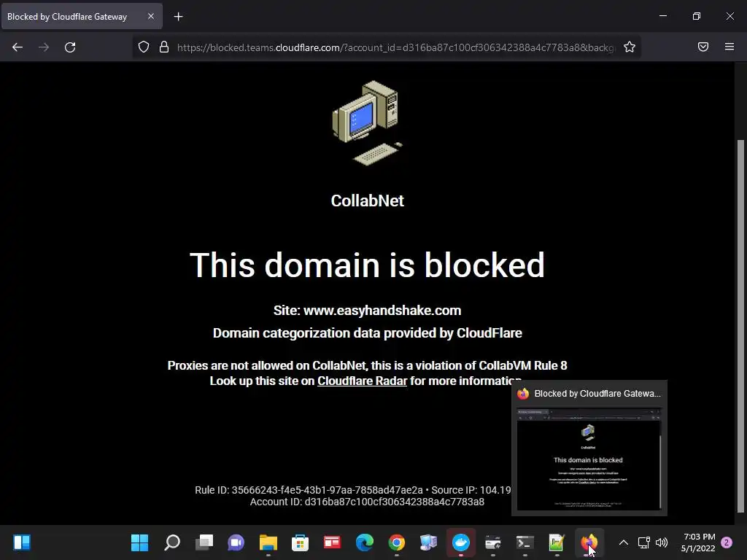Viewport: 747px width, 560px height.
Task: Open taskbar Search
Action: point(172,542)
